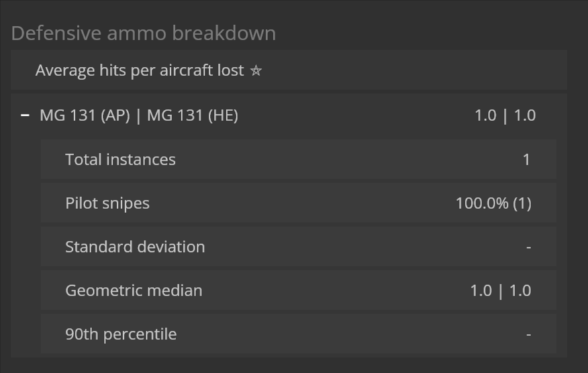Image resolution: width=588 pixels, height=373 pixels.
Task: Click the star icon beside Average hits
Action: 256,71
